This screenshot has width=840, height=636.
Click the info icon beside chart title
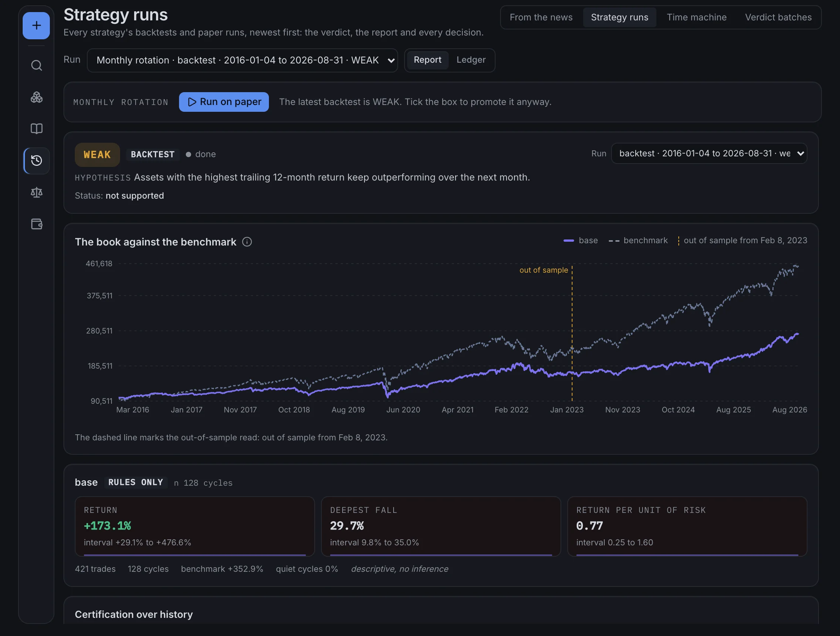[x=247, y=242]
